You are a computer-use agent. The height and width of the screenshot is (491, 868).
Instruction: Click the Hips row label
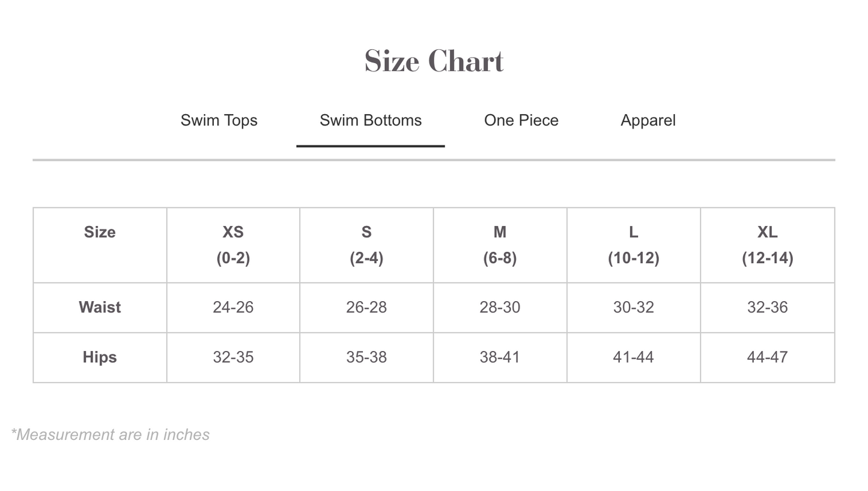point(100,357)
